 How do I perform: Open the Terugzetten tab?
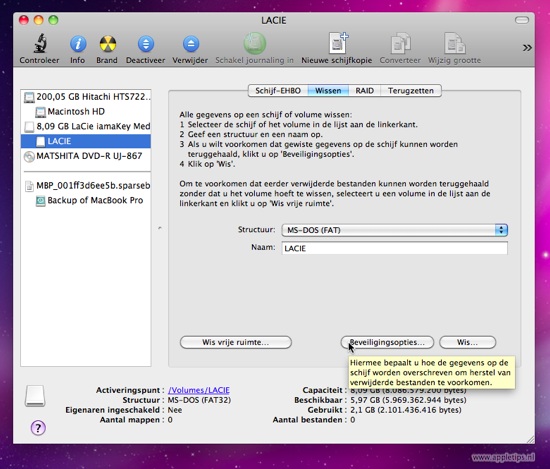click(410, 91)
